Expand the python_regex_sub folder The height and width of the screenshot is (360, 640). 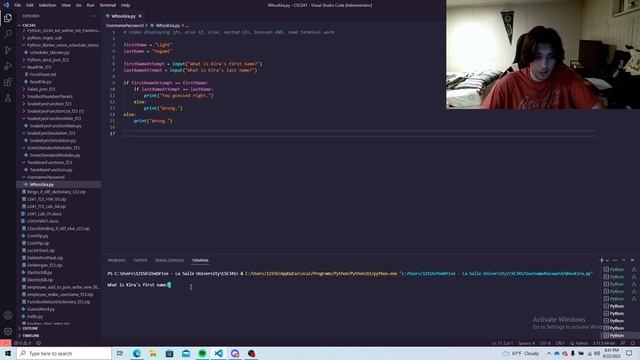pyautogui.click(x=44, y=38)
